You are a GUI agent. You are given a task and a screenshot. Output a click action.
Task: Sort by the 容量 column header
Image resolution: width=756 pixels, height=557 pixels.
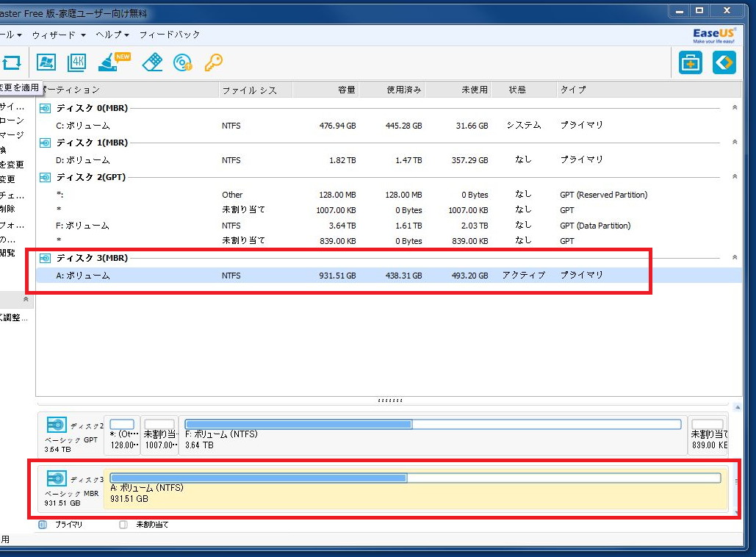[x=325, y=90]
